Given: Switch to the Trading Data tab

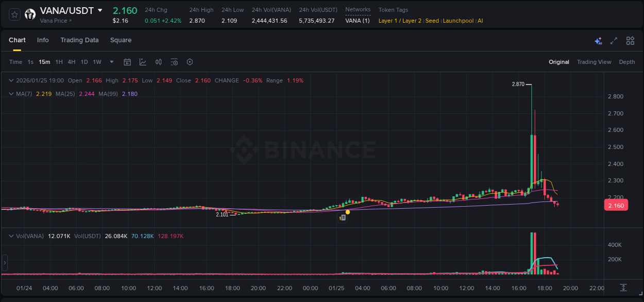Looking at the screenshot, I should 79,40.
